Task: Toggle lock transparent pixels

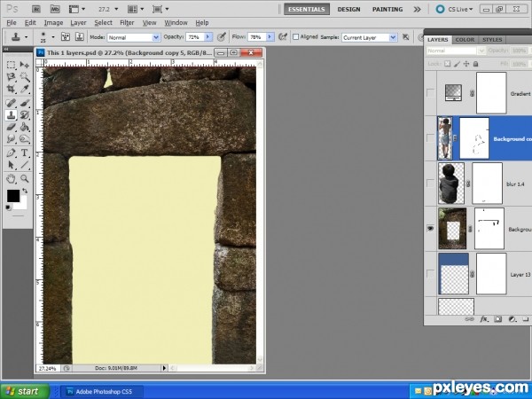Action: (x=448, y=64)
